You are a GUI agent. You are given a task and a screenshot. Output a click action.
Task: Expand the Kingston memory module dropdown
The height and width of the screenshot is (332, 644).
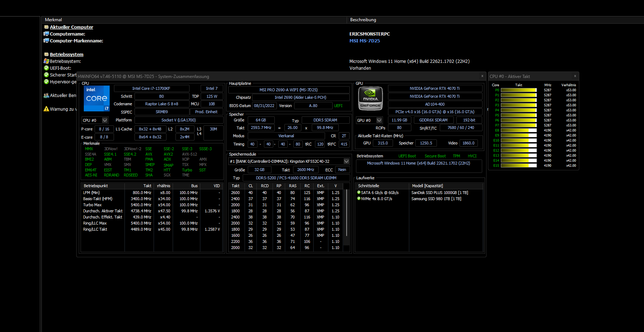click(346, 161)
